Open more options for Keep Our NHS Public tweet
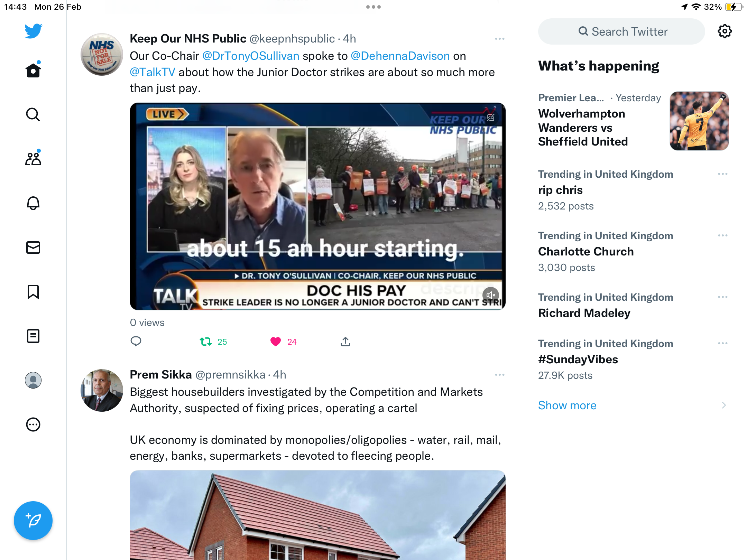 (499, 39)
